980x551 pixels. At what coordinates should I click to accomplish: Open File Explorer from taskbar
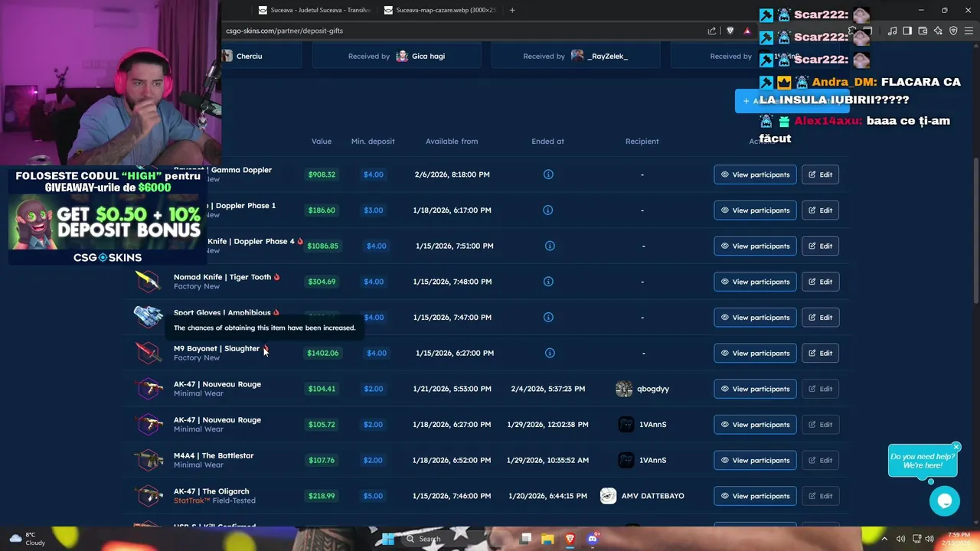coord(547,539)
